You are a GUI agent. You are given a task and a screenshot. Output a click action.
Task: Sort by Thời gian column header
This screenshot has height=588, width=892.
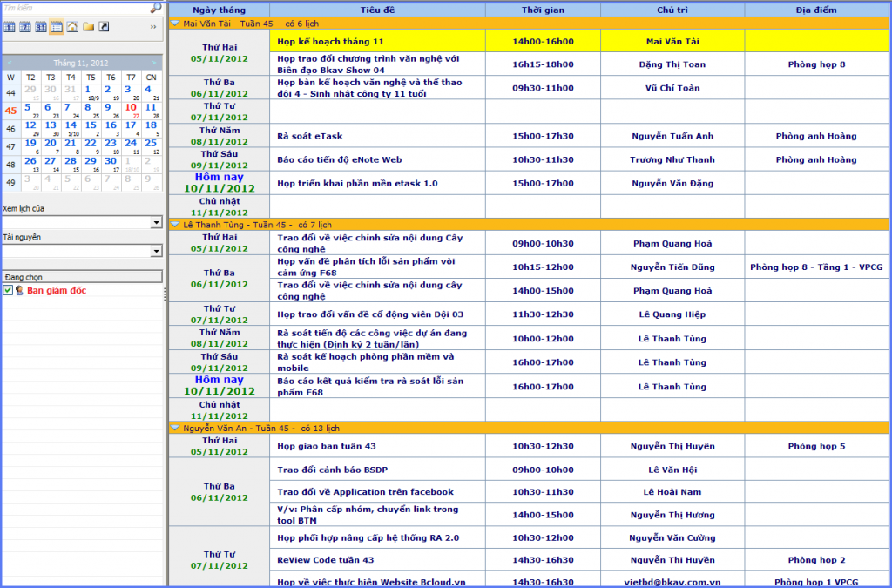click(x=543, y=10)
